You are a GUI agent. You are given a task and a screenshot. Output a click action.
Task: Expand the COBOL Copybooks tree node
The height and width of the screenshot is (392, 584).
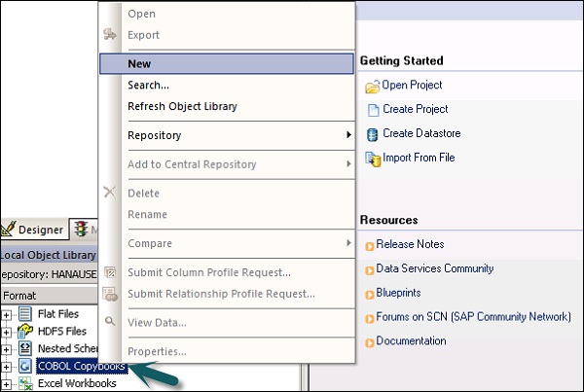click(8, 367)
